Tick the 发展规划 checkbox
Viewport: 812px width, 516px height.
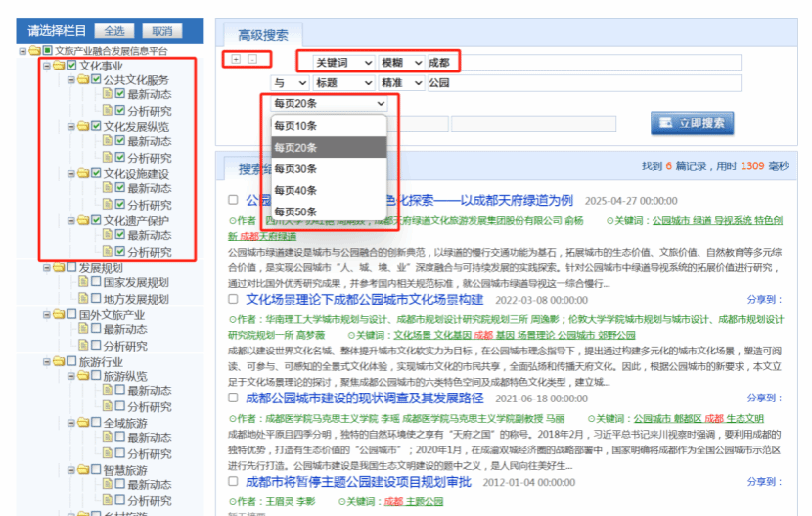pyautogui.click(x=71, y=267)
